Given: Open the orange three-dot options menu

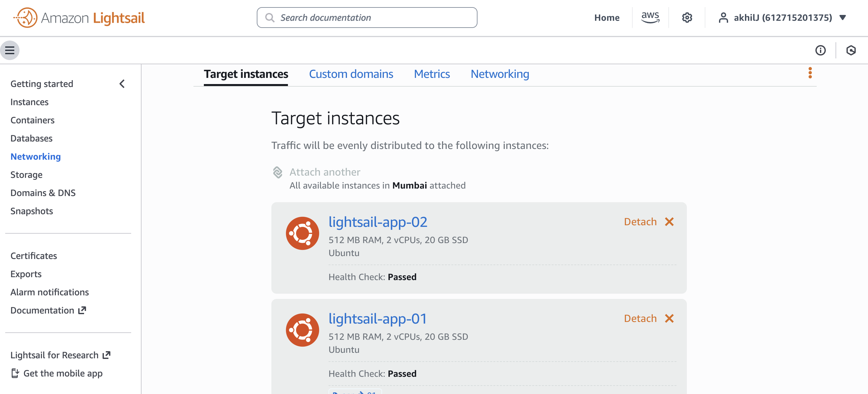Looking at the screenshot, I should click(810, 73).
